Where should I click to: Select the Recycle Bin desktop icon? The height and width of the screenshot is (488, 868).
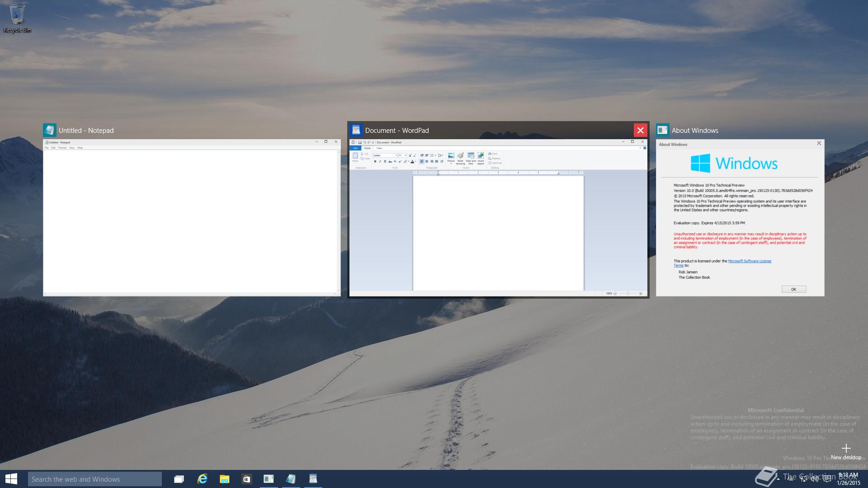17,18
